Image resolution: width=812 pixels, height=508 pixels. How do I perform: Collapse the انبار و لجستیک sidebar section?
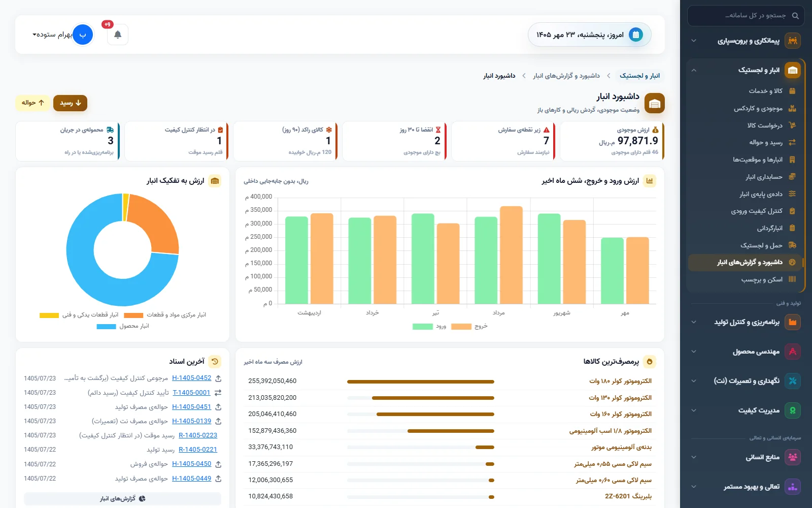[x=694, y=70]
